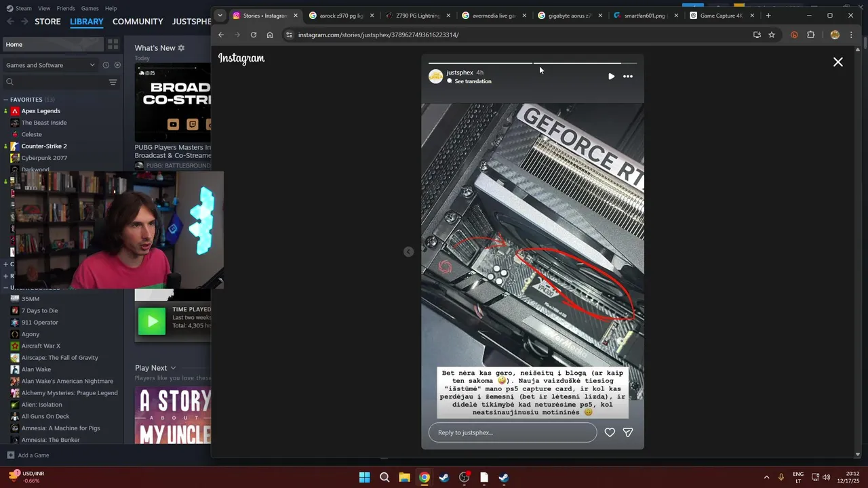Screen dimensions: 868x488
Task: Click the green Play button in Steam
Action: [152, 321]
